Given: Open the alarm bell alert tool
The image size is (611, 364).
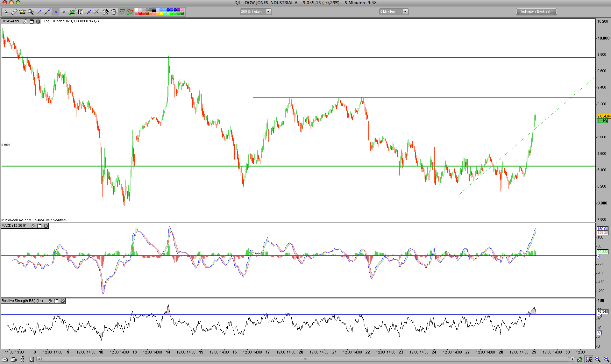Looking at the screenshot, I should click(22, 12).
